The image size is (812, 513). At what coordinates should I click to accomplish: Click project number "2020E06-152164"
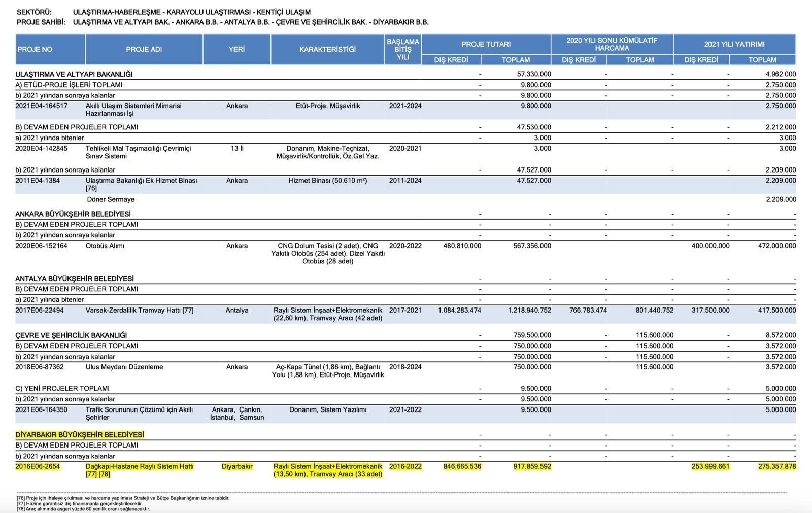pos(41,246)
